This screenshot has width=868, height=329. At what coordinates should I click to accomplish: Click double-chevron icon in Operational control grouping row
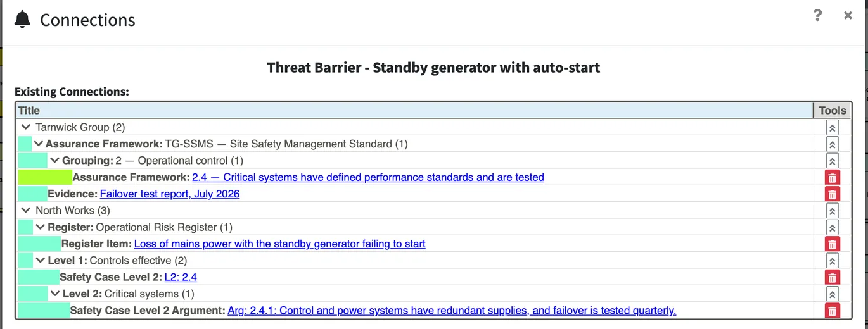coord(833,161)
